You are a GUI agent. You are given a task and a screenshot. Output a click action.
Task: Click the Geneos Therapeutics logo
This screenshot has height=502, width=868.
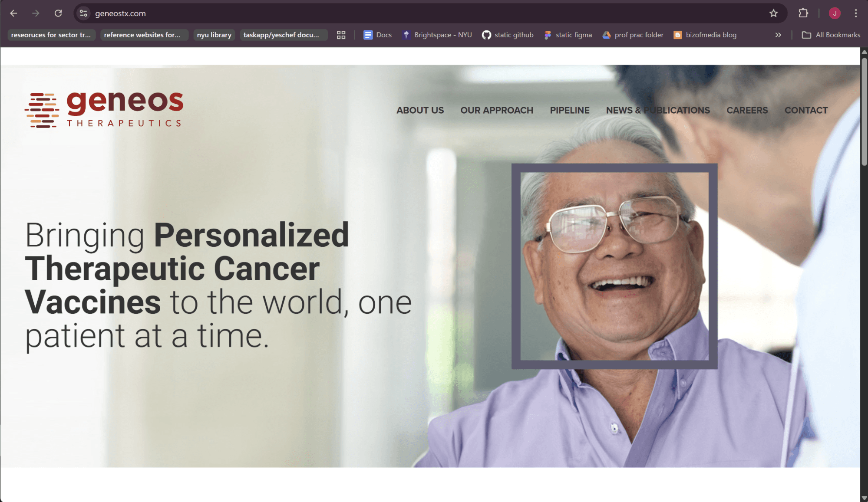[x=104, y=110]
